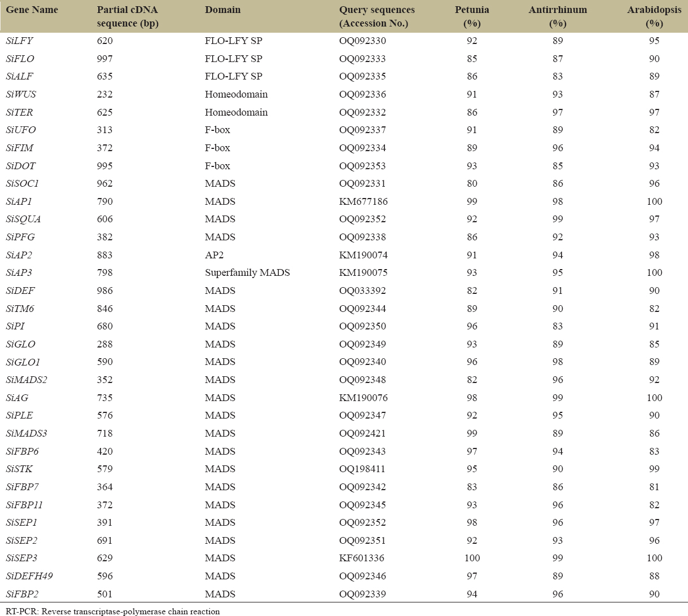Click the Gene Name column header
The image size is (688, 616).
pyautogui.click(x=32, y=10)
